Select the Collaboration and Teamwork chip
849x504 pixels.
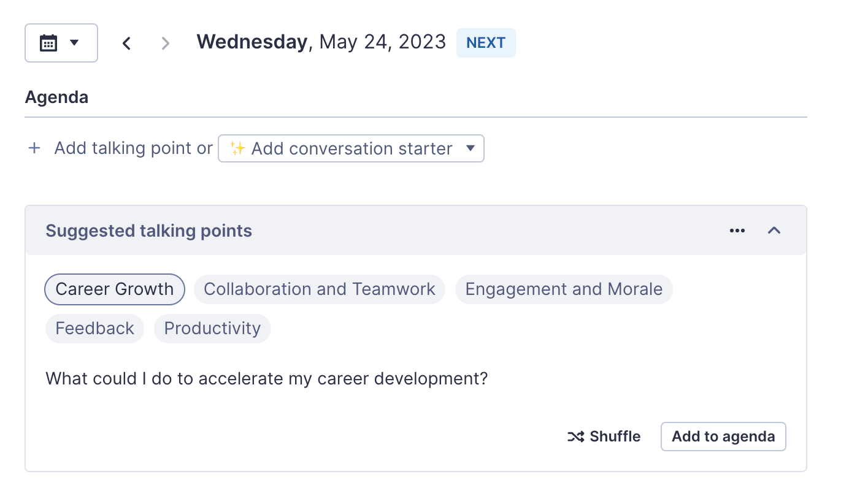(x=319, y=289)
